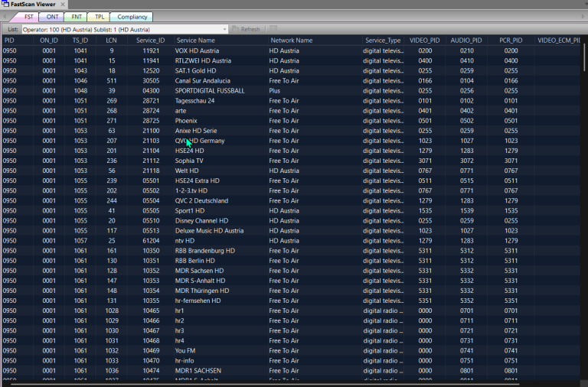Image resolution: width=588 pixels, height=387 pixels.
Task: Select the Sport1 HD service
Action: click(x=190, y=210)
